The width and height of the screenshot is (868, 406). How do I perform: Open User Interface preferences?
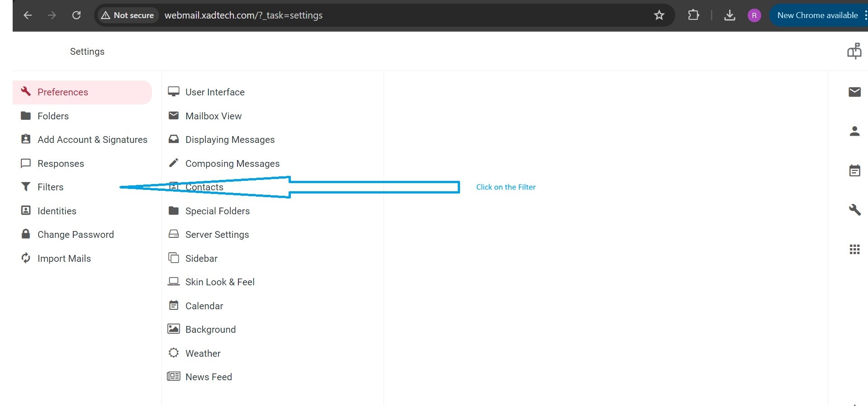pyautogui.click(x=214, y=92)
